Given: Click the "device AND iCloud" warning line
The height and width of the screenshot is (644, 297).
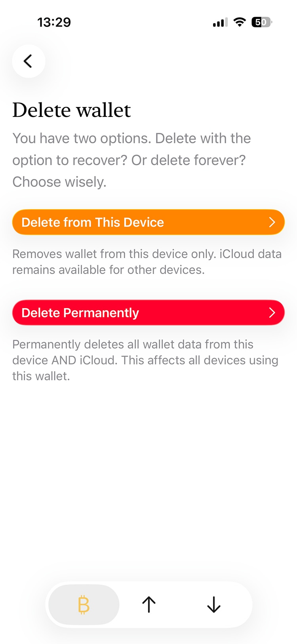Looking at the screenshot, I should pos(65,360).
